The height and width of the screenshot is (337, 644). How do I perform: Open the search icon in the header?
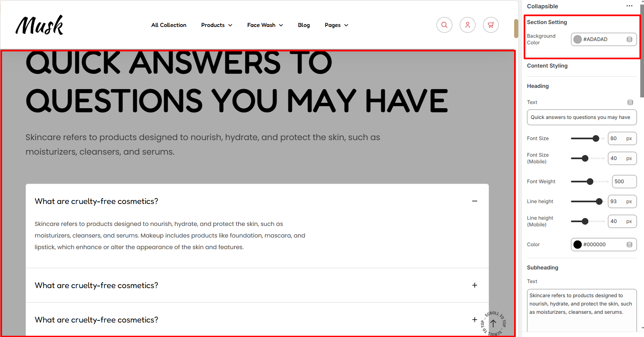[444, 25]
